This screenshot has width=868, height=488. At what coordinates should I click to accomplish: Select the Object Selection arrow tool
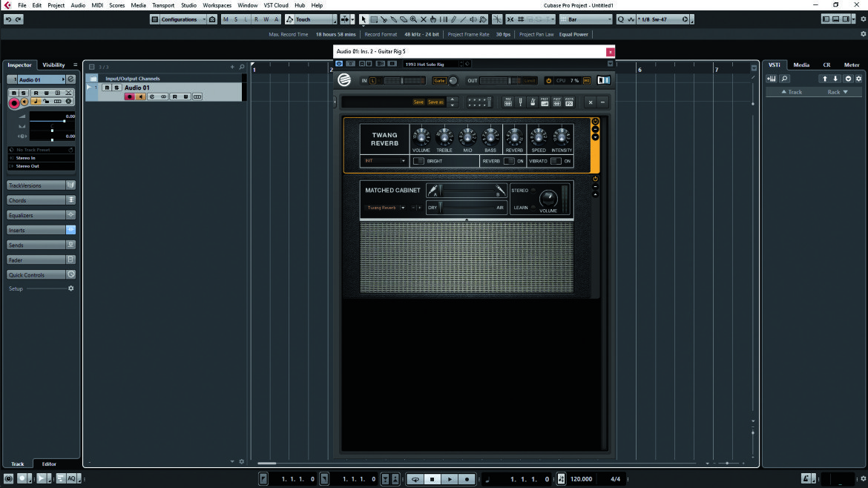click(x=363, y=19)
